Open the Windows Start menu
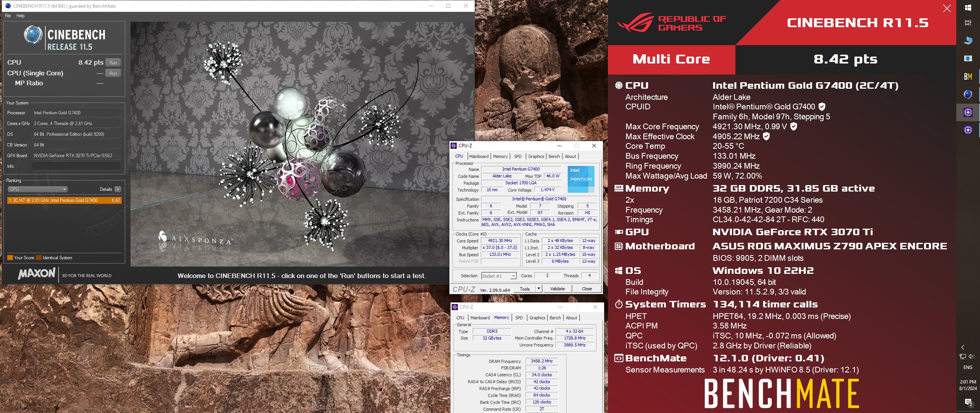The width and height of the screenshot is (980, 413). tap(968, 8)
